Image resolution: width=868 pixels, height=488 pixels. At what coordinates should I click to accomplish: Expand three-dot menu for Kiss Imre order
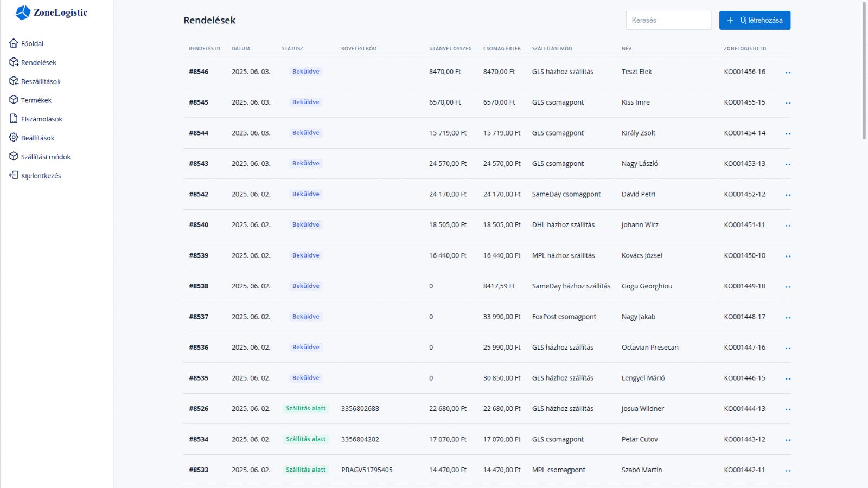coord(788,102)
